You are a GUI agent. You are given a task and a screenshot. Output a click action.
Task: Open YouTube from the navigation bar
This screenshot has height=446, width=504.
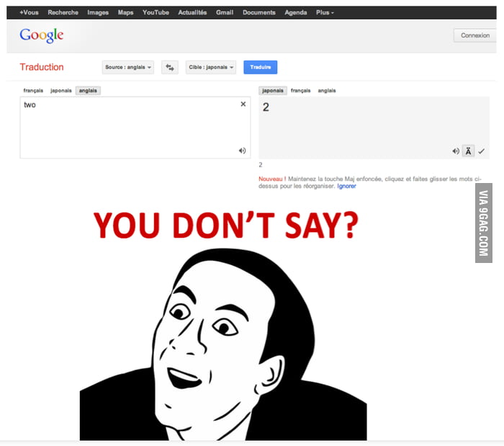click(156, 12)
